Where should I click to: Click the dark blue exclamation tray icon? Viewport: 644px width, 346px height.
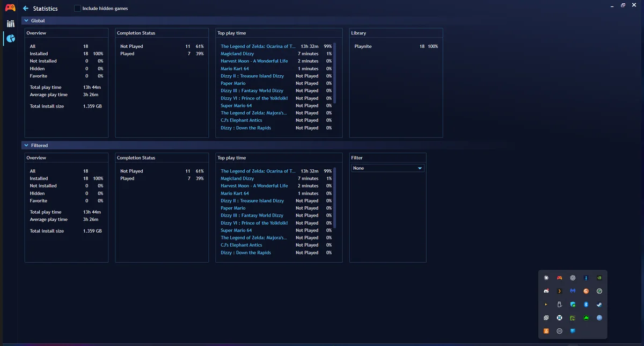coord(586,278)
